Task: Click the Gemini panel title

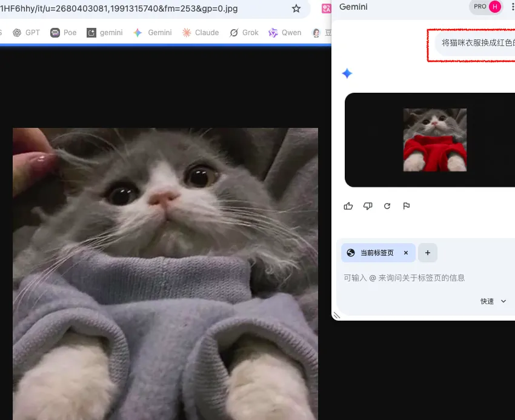Action: point(353,7)
